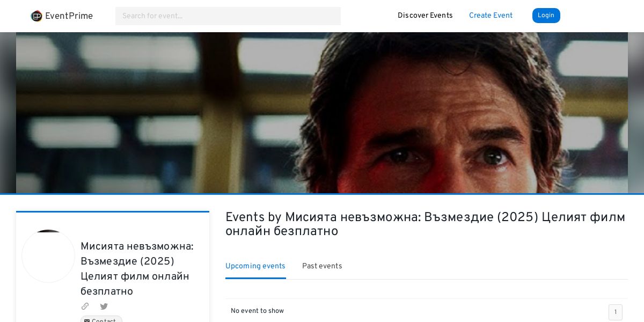Click the blue underline beneath Upcoming events
644x322 pixels.
click(255, 278)
